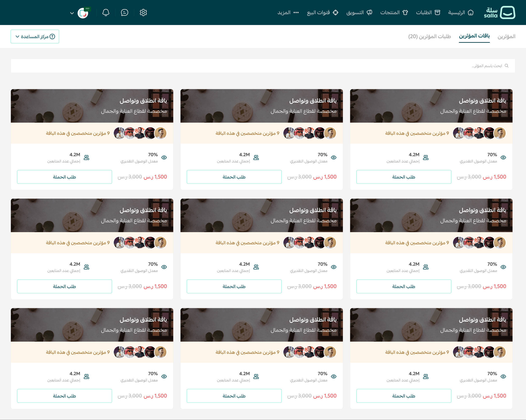Switch to المؤثرين tab
Screen dimensions: 526x420
point(506,36)
